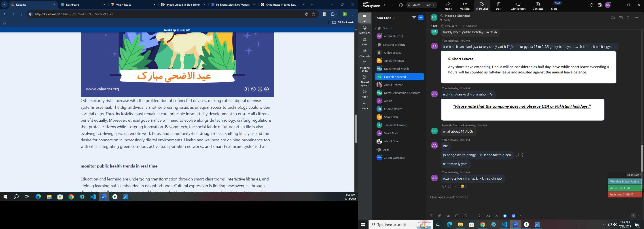
Task: Open the formatting text tool in message composer
Action: click(x=431, y=216)
